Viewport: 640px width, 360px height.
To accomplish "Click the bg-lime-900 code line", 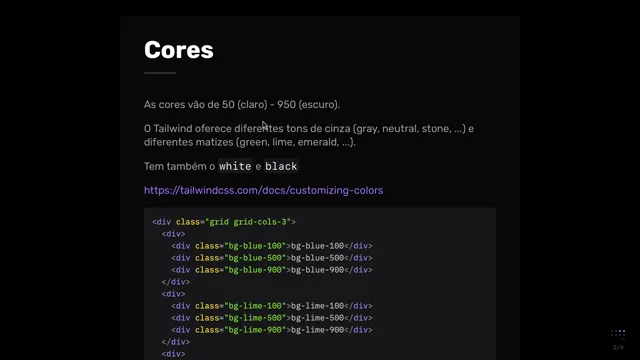I will (272, 330).
